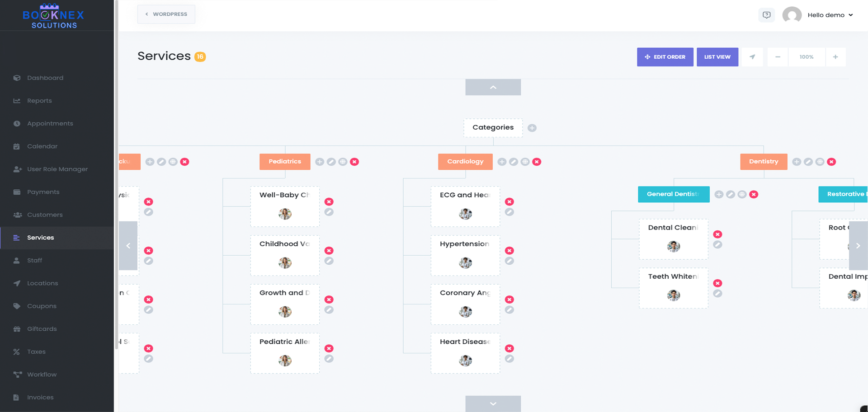Add a service under Pediatrics category
Screen dimensions: 868x412
[x=320, y=162]
